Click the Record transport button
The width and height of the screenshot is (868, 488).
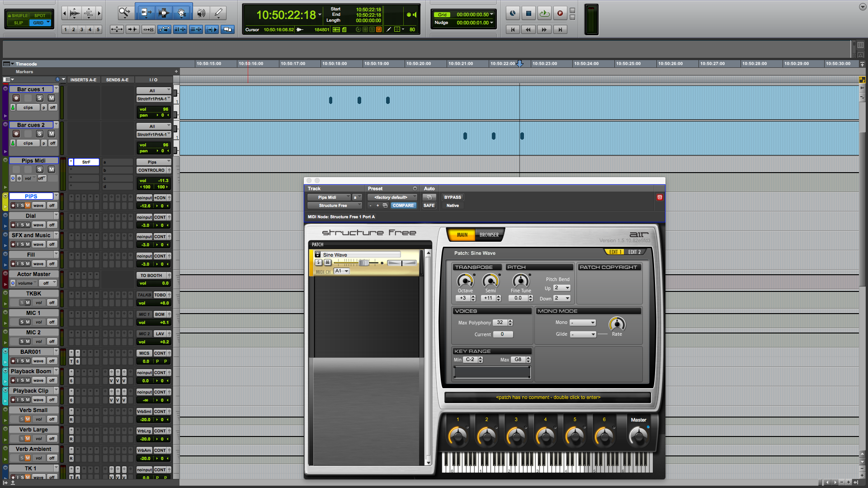coord(560,13)
